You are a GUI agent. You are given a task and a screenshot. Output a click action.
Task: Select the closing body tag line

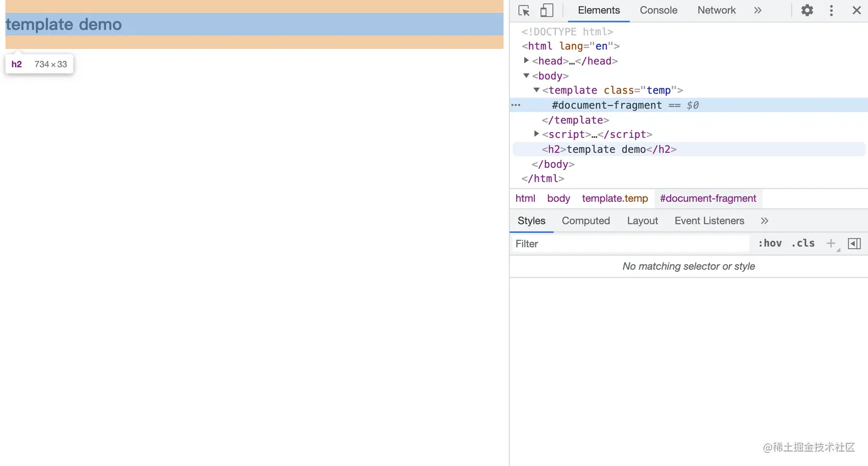[x=553, y=164]
